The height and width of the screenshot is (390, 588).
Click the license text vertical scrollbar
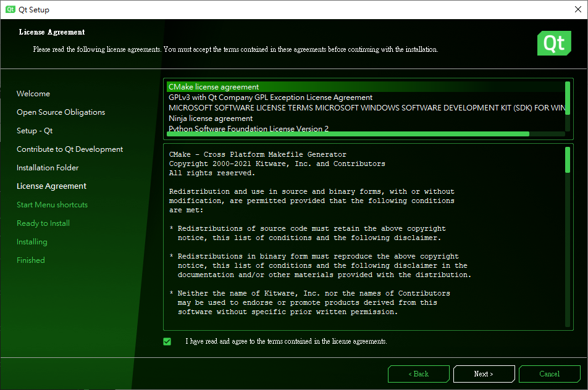568,160
